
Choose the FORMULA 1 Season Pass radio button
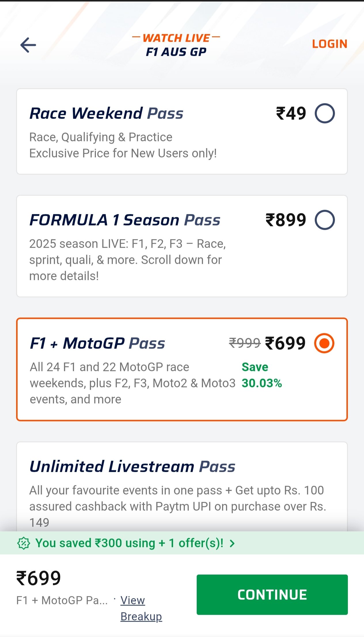point(325,220)
